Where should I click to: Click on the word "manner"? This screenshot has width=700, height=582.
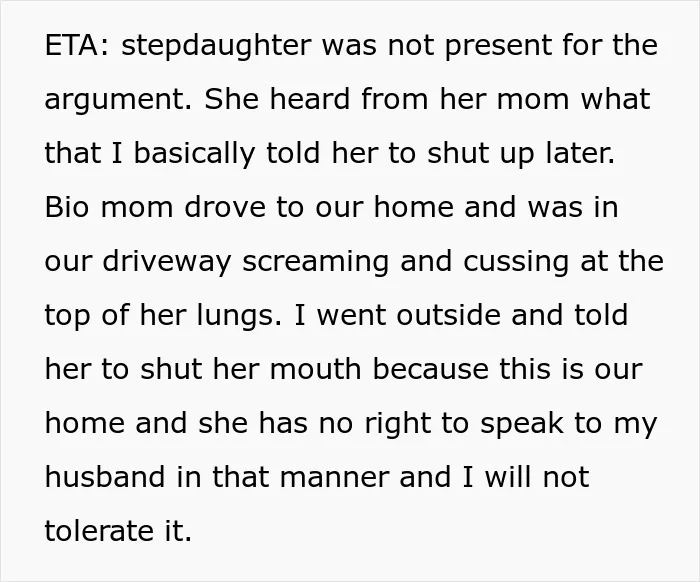pos(334,479)
